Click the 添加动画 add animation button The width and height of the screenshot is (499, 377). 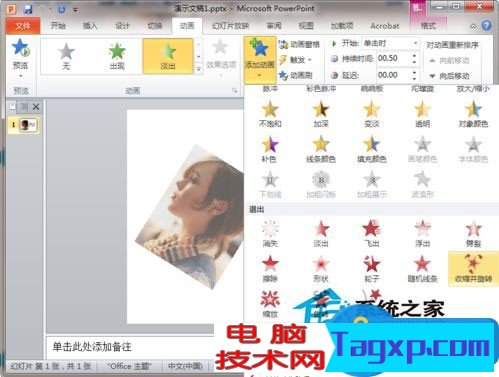pyautogui.click(x=260, y=59)
